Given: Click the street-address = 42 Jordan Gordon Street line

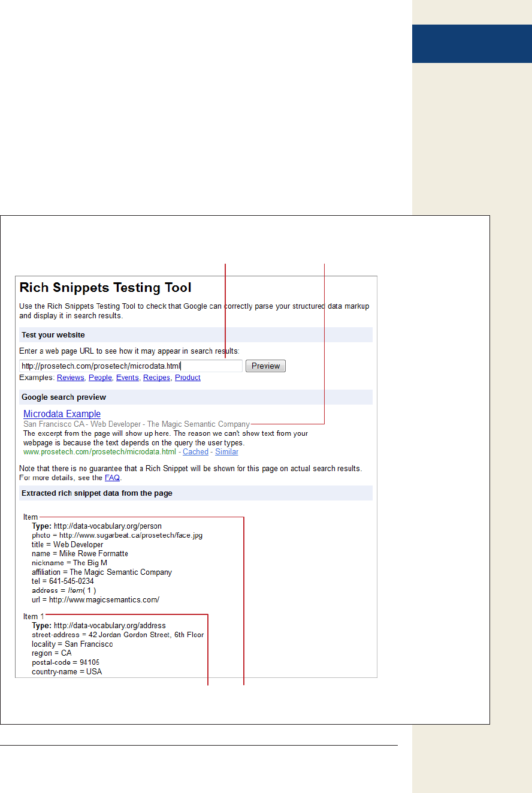Looking at the screenshot, I should pos(118,635).
